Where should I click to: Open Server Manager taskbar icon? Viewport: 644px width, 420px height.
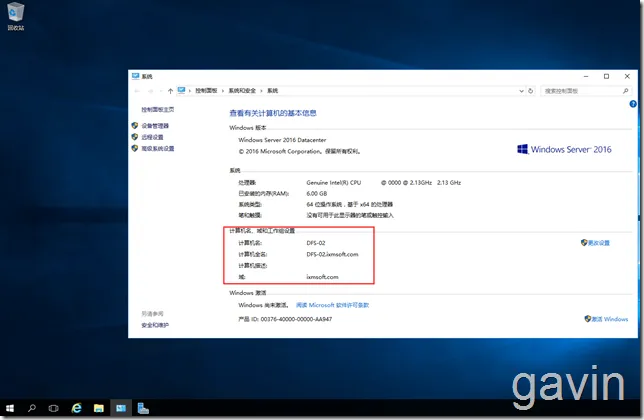coord(143,408)
